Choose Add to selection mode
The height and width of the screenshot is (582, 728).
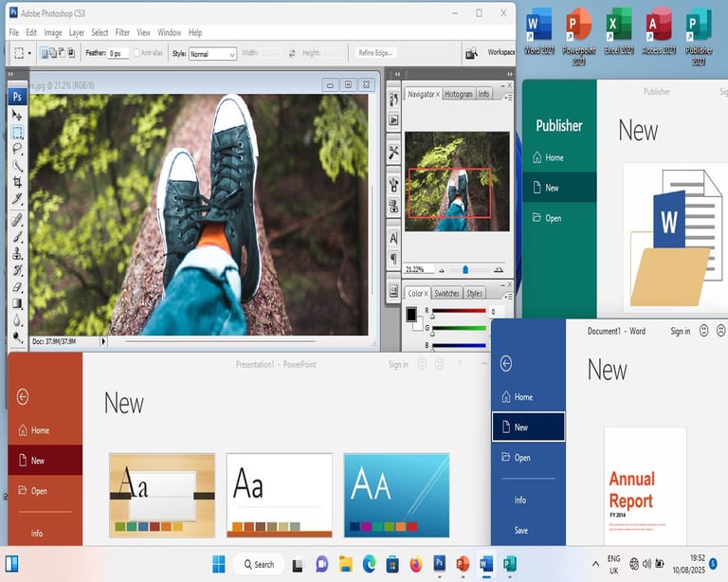53,53
